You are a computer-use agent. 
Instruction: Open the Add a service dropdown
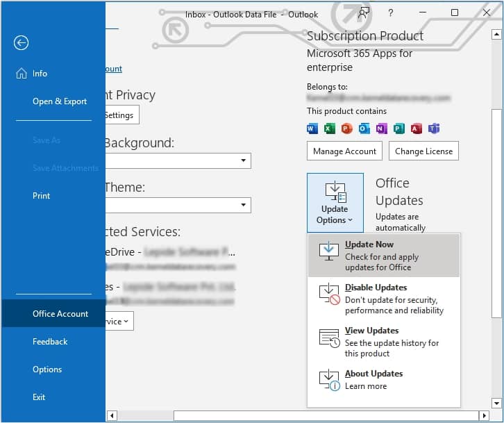[119, 321]
